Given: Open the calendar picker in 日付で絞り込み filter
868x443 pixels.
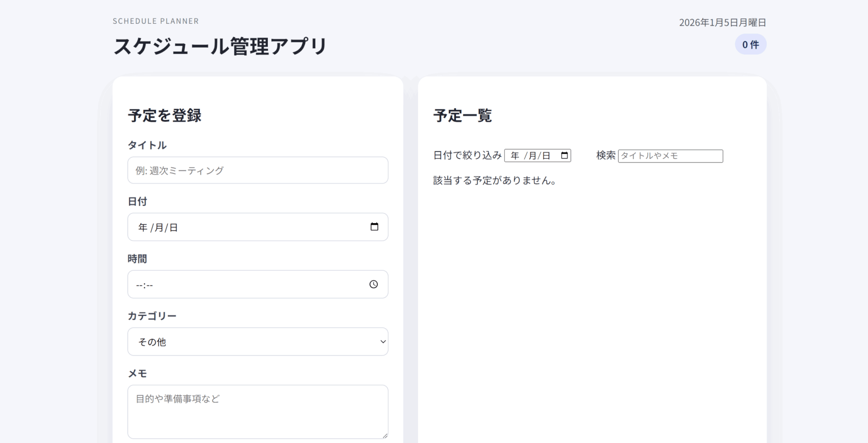Looking at the screenshot, I should tap(565, 155).
